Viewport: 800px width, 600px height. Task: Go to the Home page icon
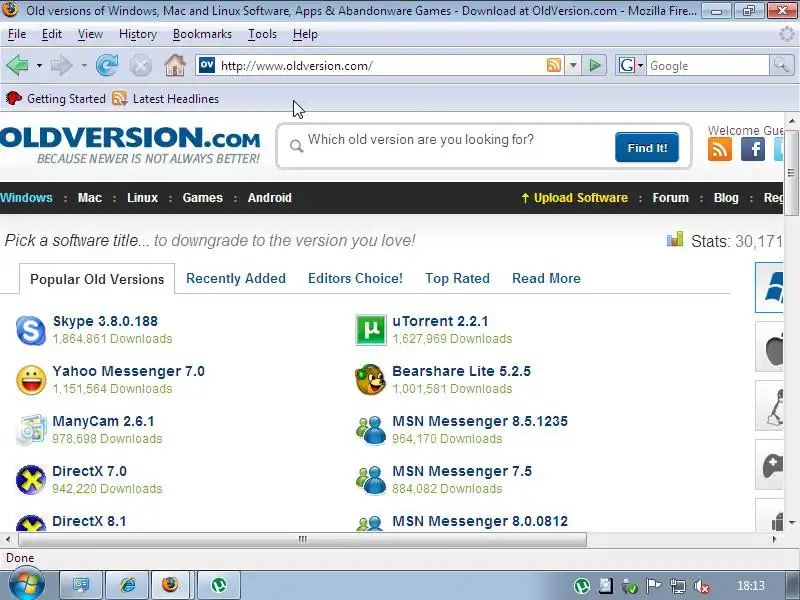pyautogui.click(x=174, y=65)
